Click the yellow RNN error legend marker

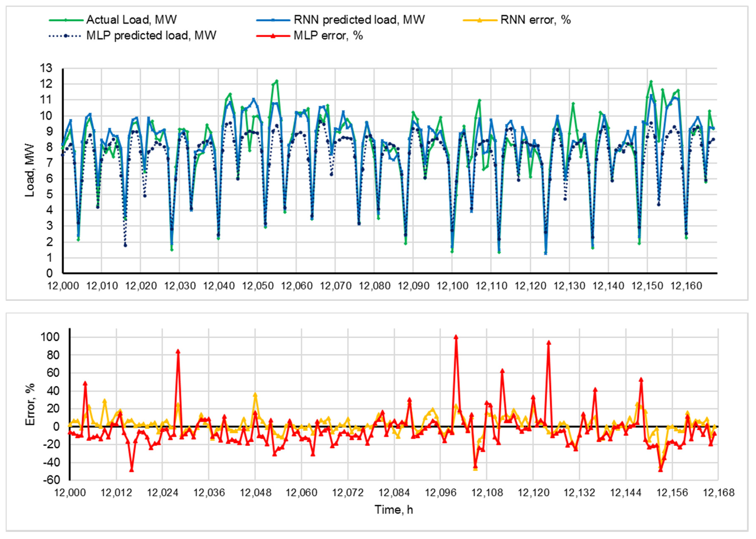pyautogui.click(x=480, y=20)
